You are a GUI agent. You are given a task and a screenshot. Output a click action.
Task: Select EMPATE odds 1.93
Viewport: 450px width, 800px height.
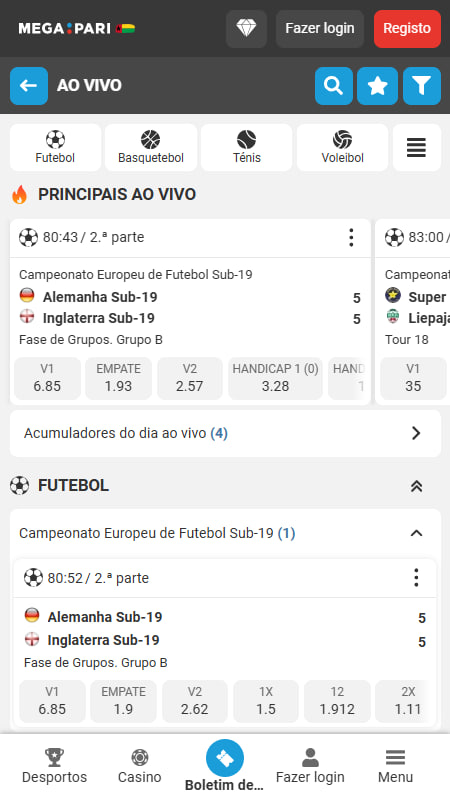tap(118, 378)
